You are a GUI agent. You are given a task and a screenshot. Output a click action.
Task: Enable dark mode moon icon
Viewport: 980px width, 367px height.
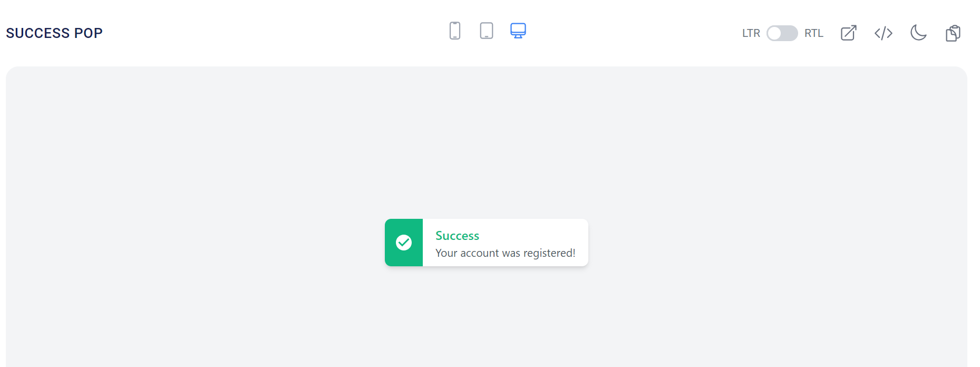tap(918, 33)
